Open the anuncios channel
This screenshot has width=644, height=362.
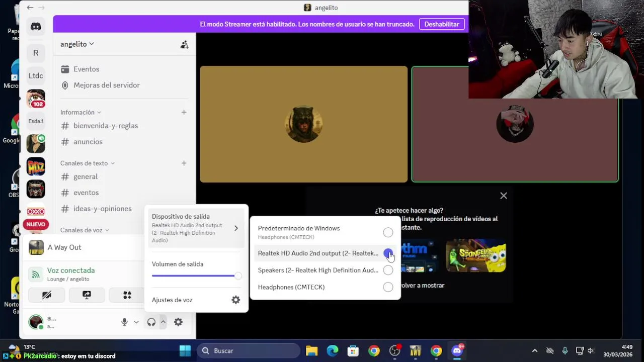coord(88,142)
